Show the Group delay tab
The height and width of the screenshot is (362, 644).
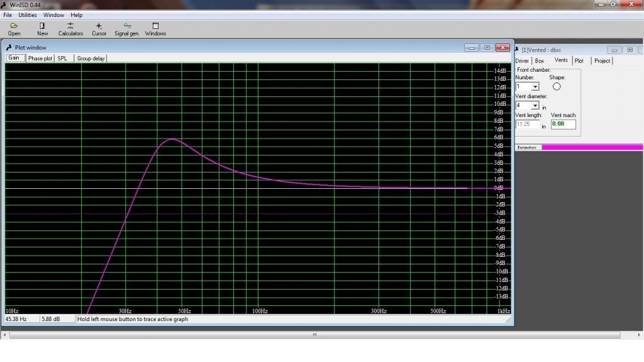click(91, 59)
